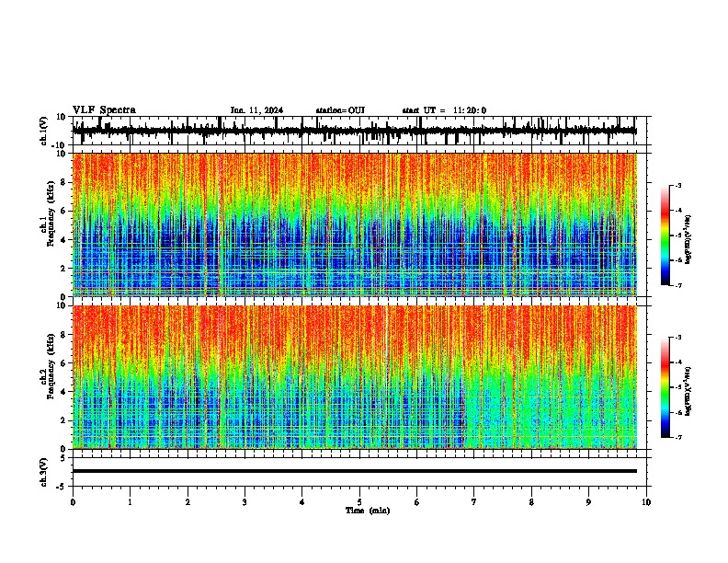
Task: Click the "8" kHz tick on ch.1 spectrogram
Action: 64,182
